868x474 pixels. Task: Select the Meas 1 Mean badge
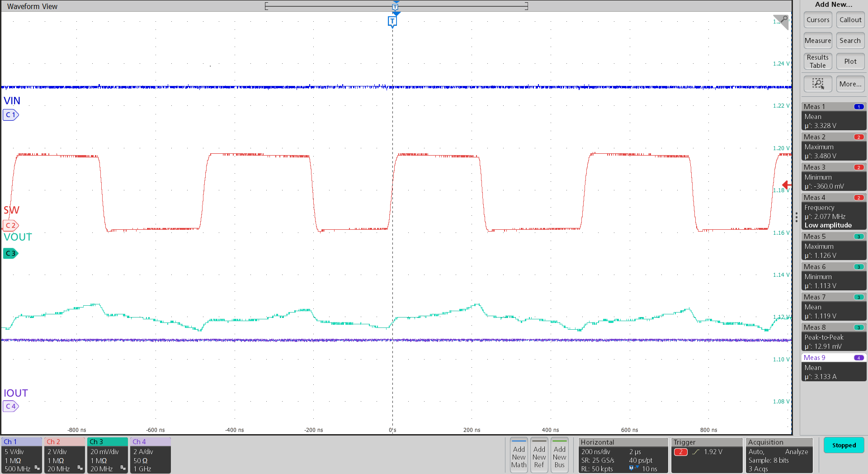coord(834,116)
